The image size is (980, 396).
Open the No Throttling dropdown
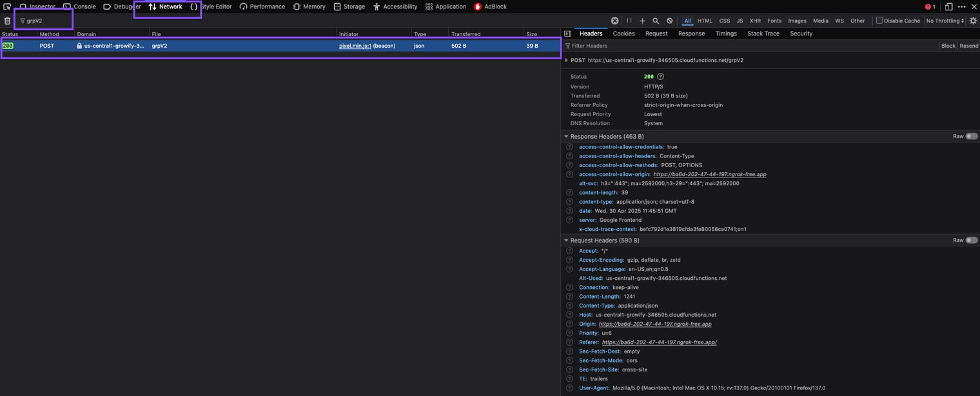[945, 21]
